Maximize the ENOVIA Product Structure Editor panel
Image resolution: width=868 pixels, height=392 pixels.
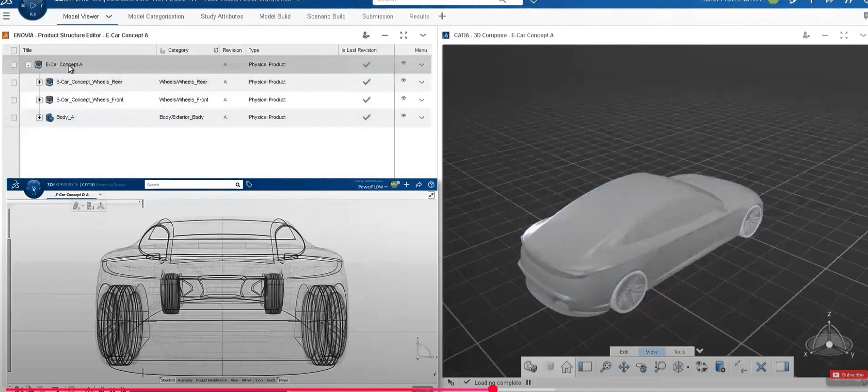[x=403, y=35]
